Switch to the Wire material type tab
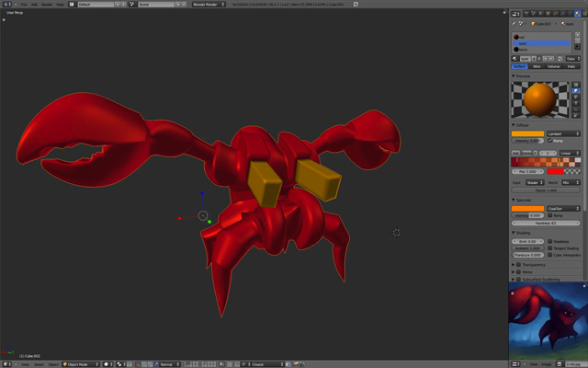This screenshot has width=588, height=368. (x=537, y=66)
